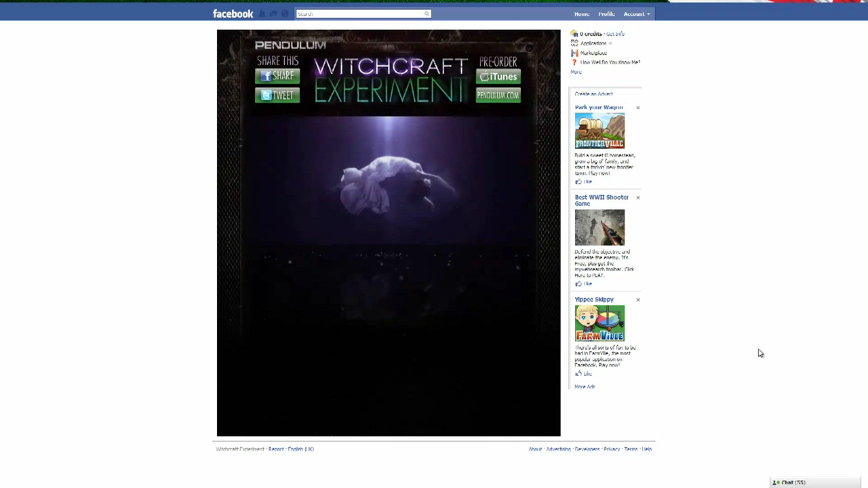The width and height of the screenshot is (868, 488).
Task: Open the Developers footer link
Action: (x=587, y=449)
